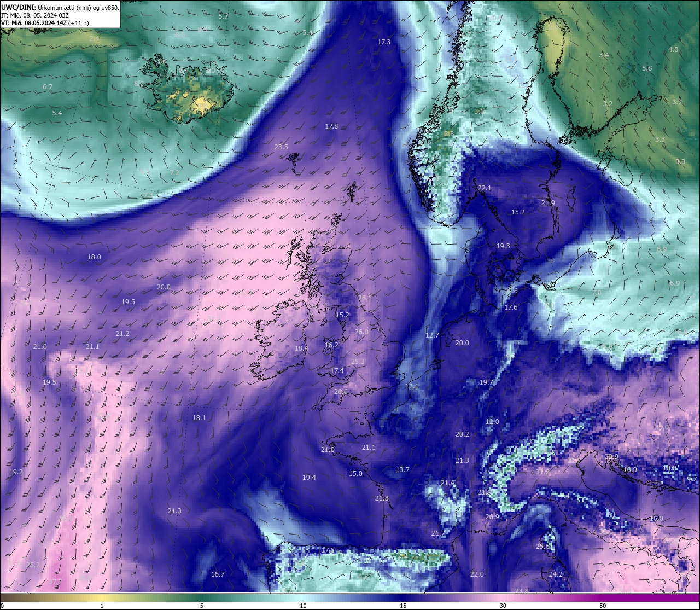
Task: Click the 15.0 value over western France
Action: click(x=355, y=474)
